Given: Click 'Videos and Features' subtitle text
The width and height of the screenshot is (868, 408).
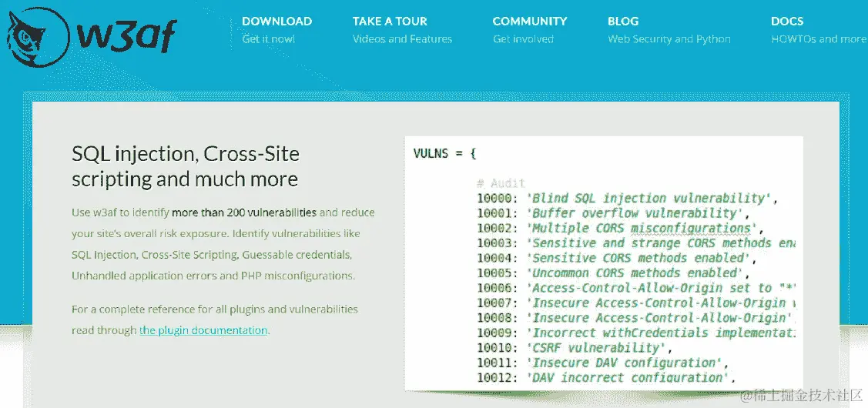Looking at the screenshot, I should (x=403, y=39).
